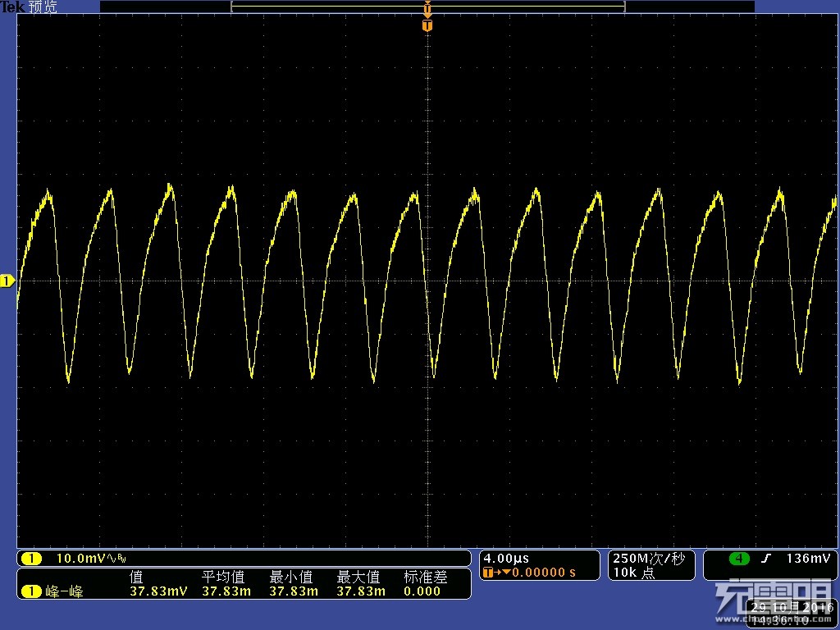Viewport: 840px width, 630px height.
Task: Click the rising edge trigger slope icon
Action: coord(766,559)
